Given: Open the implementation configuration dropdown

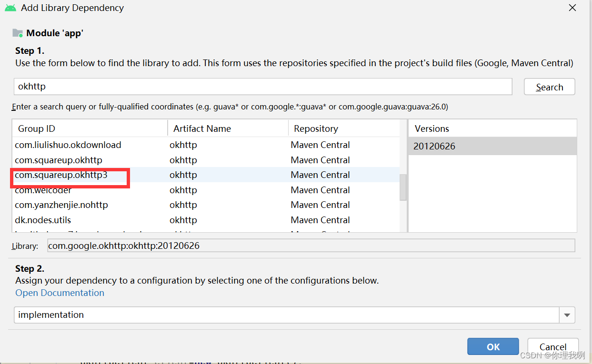Looking at the screenshot, I should click(567, 315).
